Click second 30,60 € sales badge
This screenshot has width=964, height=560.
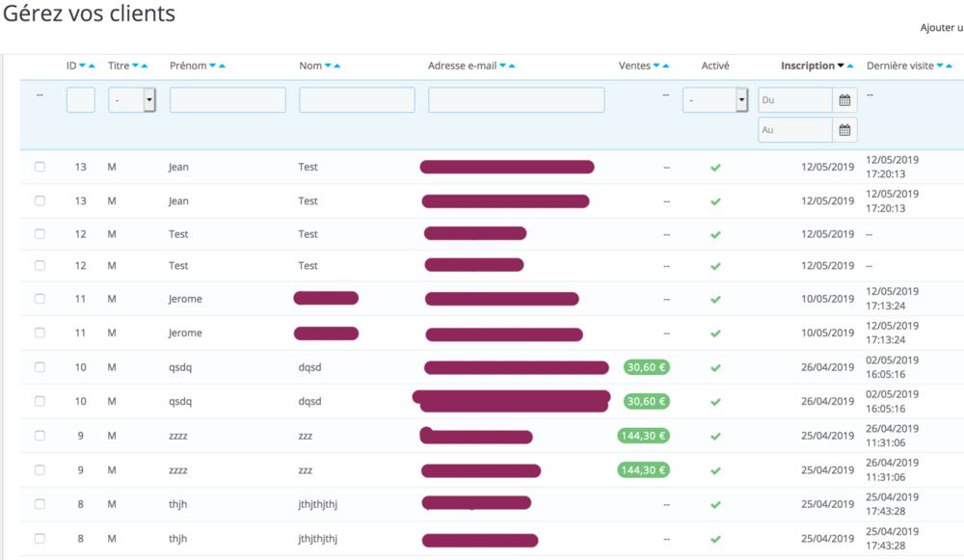coord(646,401)
